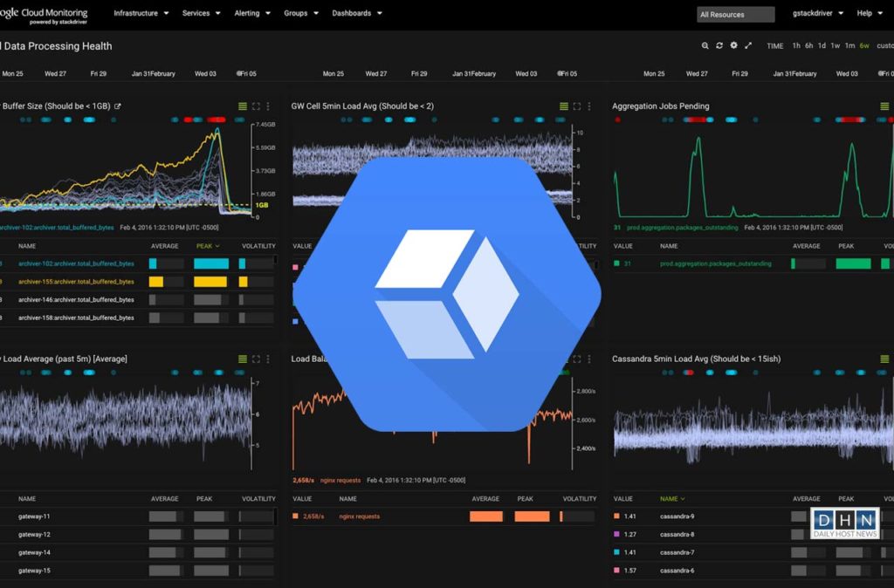This screenshot has width=894, height=588.
Task: Open the PEAK column sort dropdown
Action: click(x=206, y=246)
